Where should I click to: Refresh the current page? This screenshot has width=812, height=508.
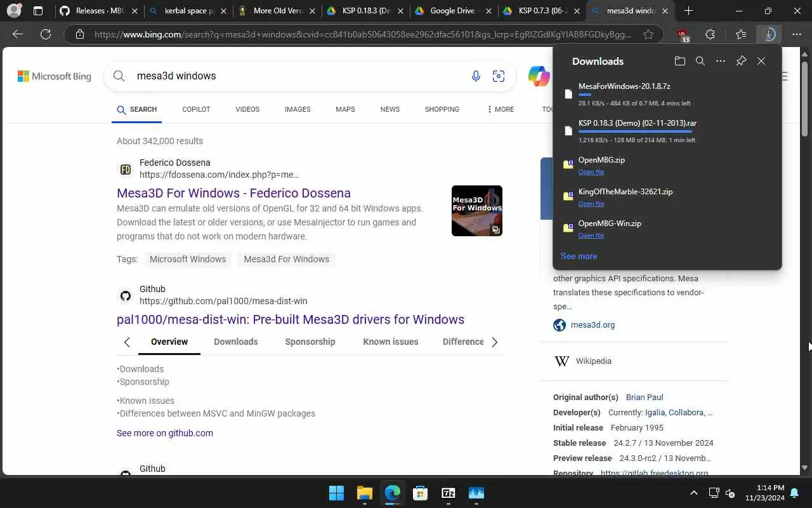[x=46, y=34]
